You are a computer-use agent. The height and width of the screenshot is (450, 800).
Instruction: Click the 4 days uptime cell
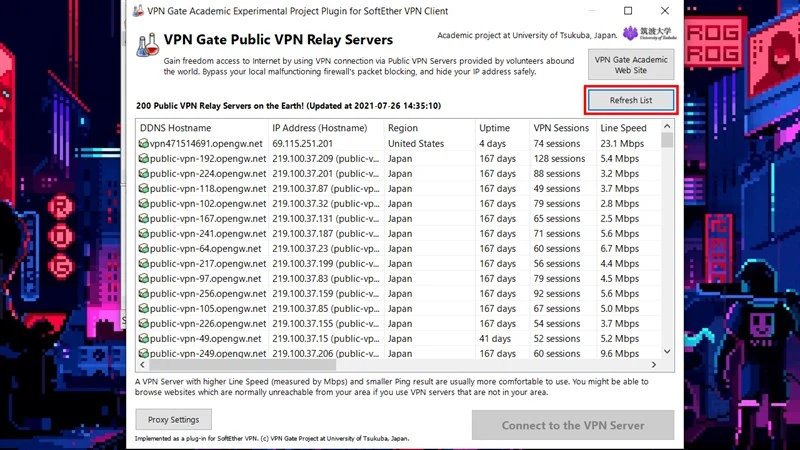492,143
